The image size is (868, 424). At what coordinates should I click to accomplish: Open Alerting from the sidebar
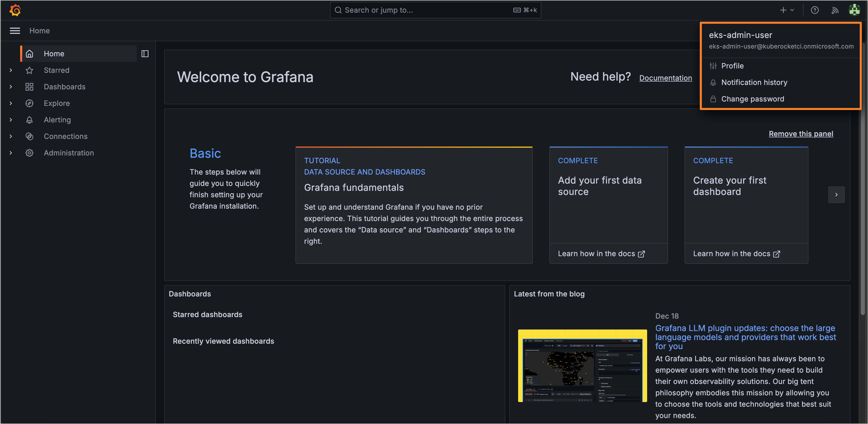click(57, 120)
